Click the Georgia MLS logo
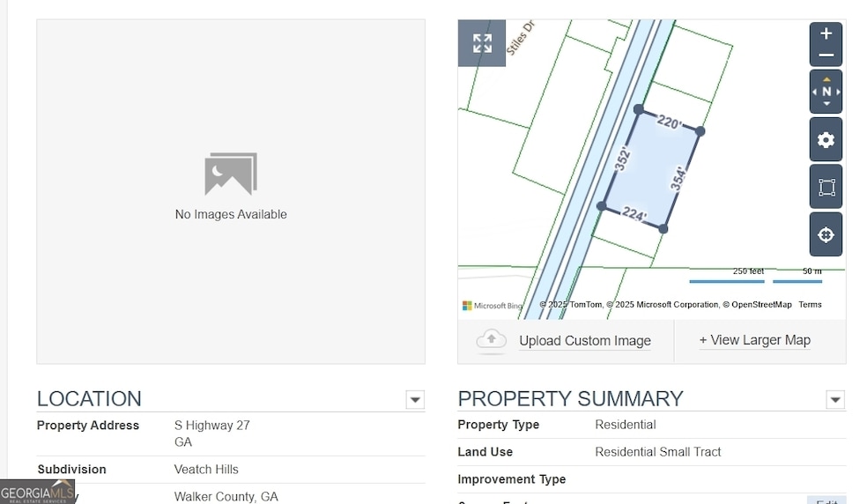The width and height of the screenshot is (867, 504). click(x=37, y=492)
